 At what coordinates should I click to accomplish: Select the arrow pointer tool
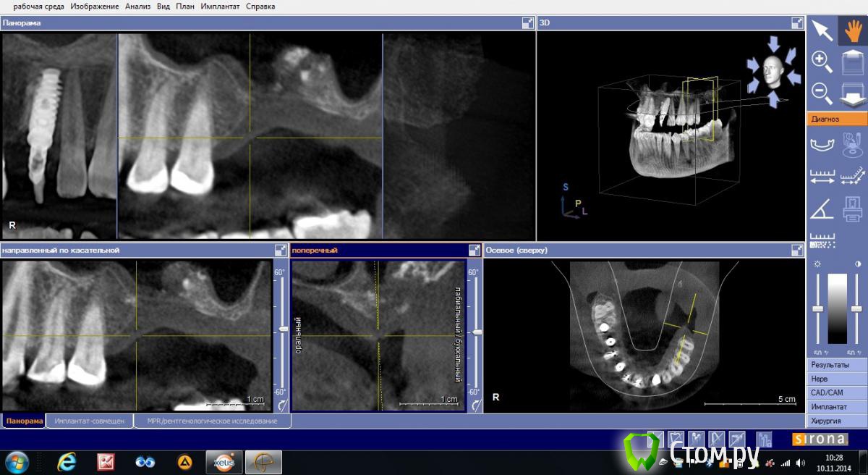pos(822,30)
